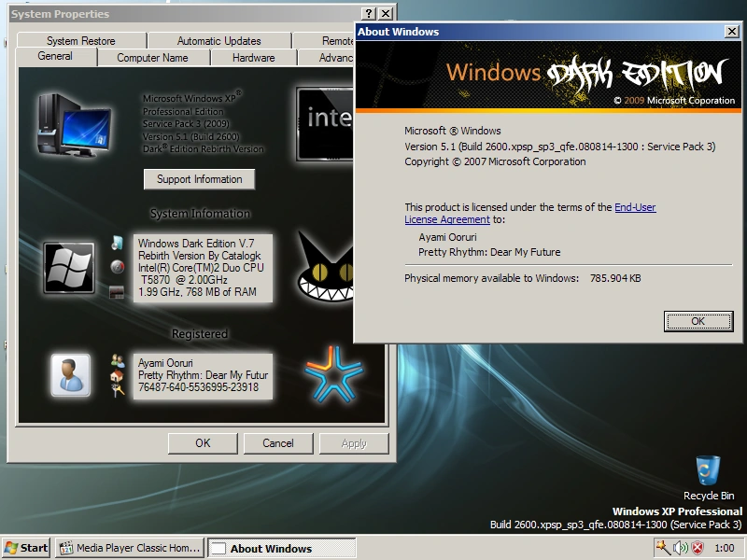Click the Copyright 2007 Microsoft Corporation line

coord(495,161)
